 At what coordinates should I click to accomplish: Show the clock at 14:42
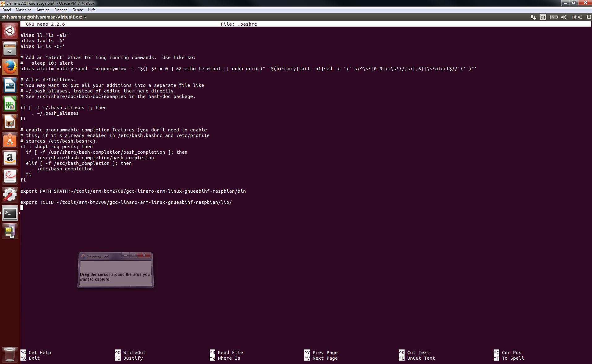click(x=577, y=17)
